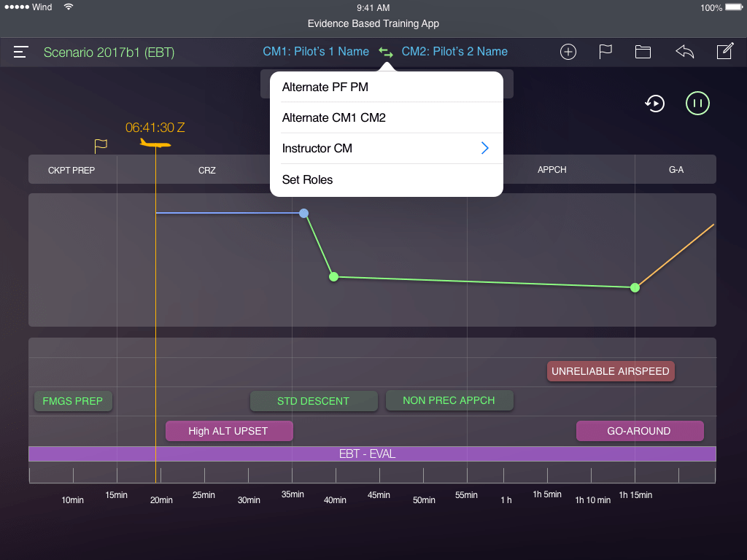This screenshot has width=747, height=560.
Task: Tap Evidence Based Training App title
Action: point(373,24)
